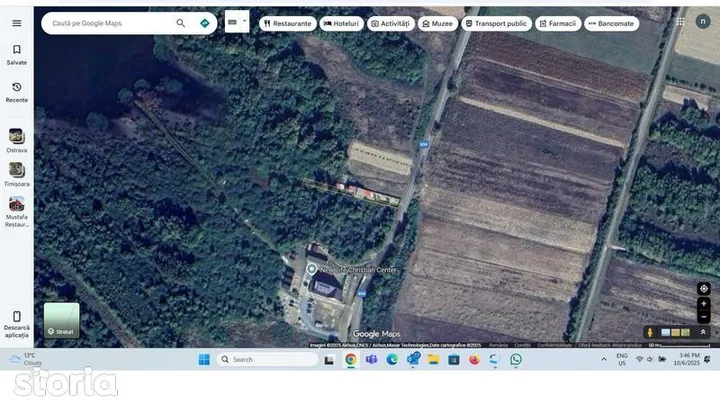
Task: Click the upper 694 road shield
Action: click(423, 144)
